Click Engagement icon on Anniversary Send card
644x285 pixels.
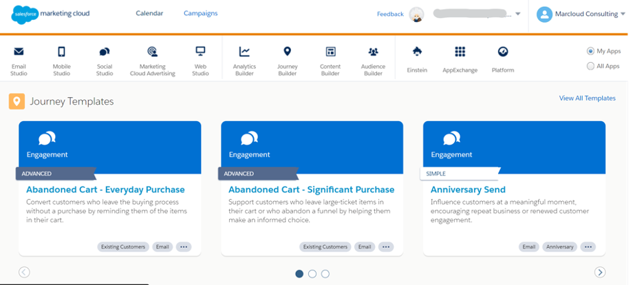pyautogui.click(x=451, y=138)
